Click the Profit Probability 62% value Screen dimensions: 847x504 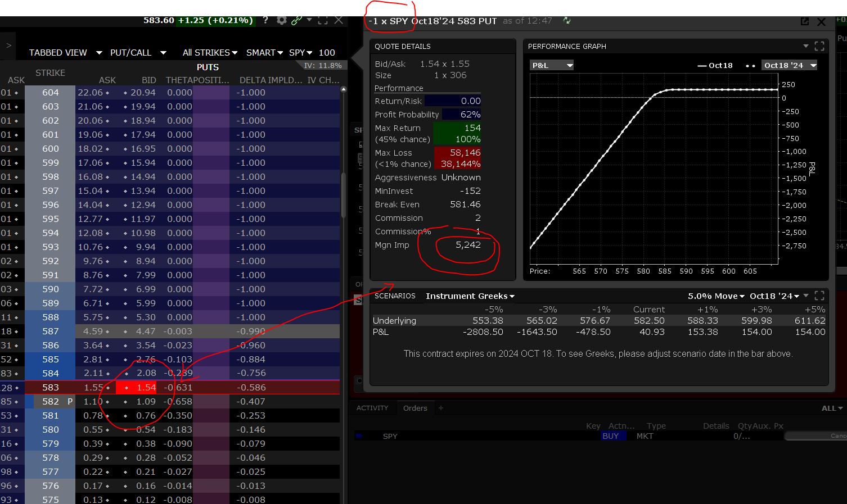470,115
